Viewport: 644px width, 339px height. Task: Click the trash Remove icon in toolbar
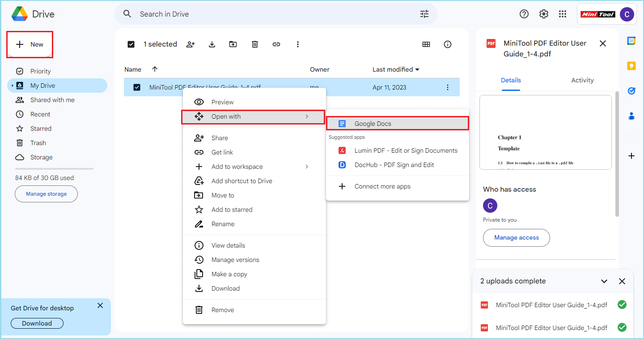pyautogui.click(x=255, y=44)
